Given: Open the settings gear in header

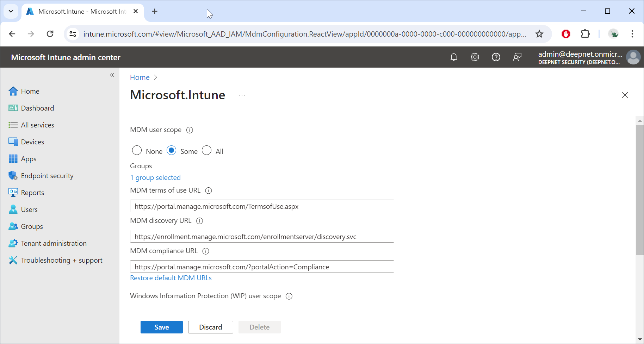Looking at the screenshot, I should click(475, 57).
